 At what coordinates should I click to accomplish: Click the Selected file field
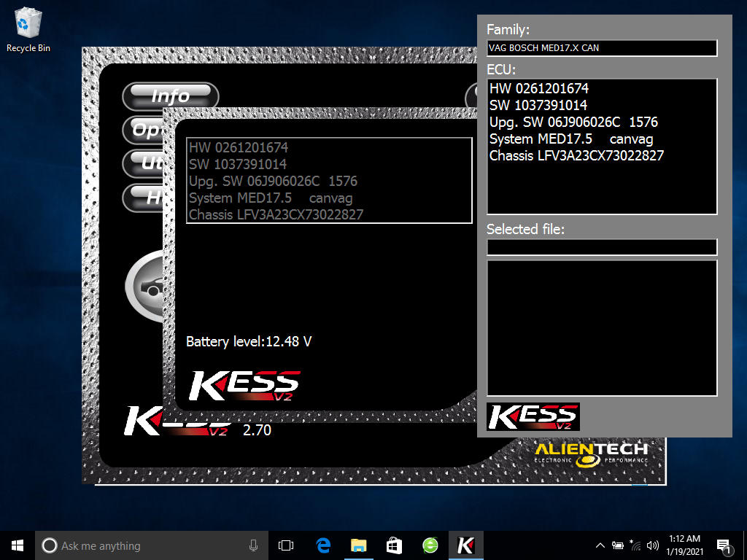(x=601, y=246)
